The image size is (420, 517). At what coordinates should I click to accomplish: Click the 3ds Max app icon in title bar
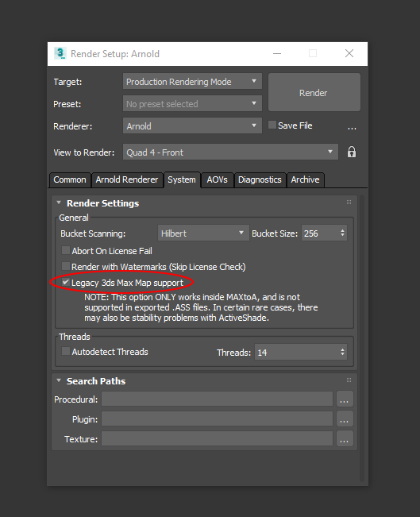point(60,53)
